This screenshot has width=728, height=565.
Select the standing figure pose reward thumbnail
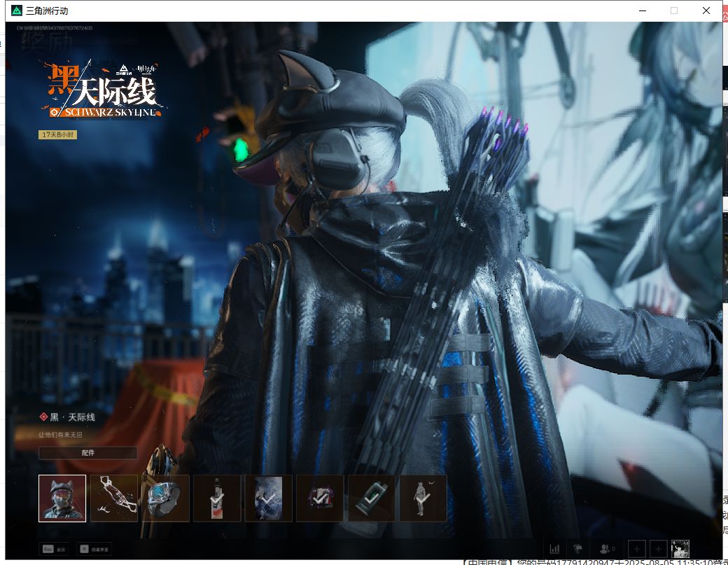coord(423,498)
